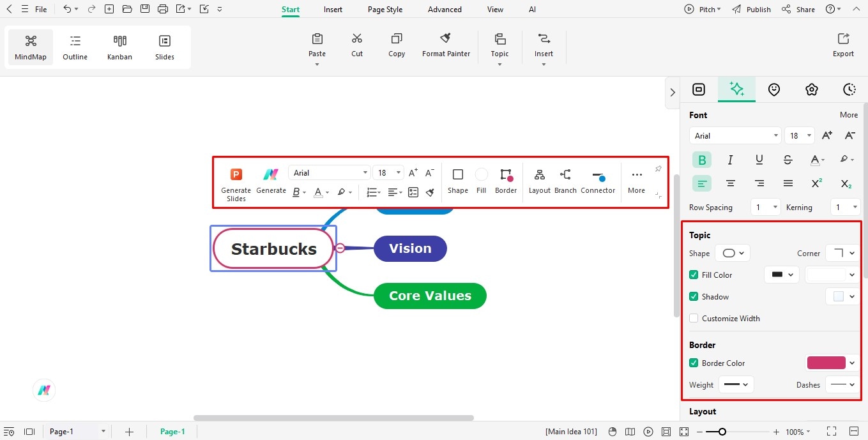The width and height of the screenshot is (868, 440).
Task: Collapse the side panel with arrow
Action: point(672,93)
